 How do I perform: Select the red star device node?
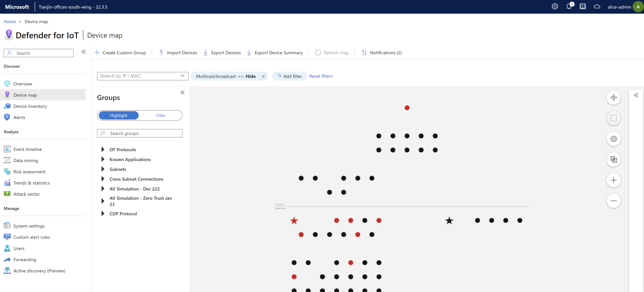click(294, 221)
